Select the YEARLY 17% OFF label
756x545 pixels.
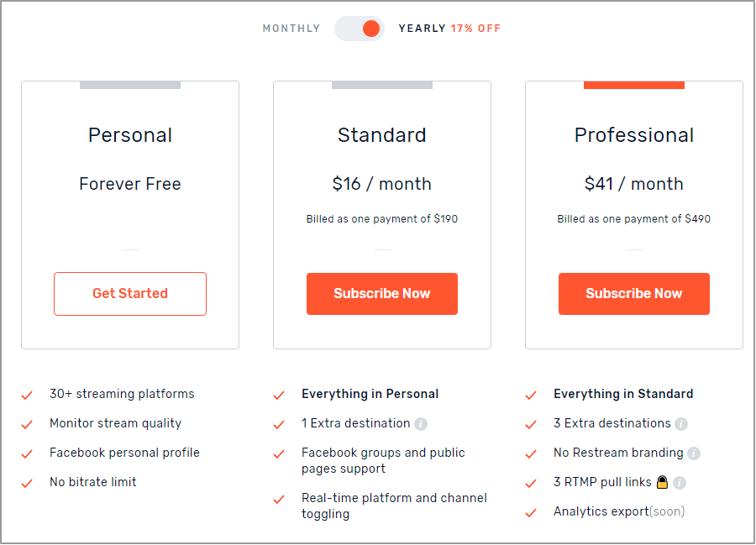tap(449, 29)
